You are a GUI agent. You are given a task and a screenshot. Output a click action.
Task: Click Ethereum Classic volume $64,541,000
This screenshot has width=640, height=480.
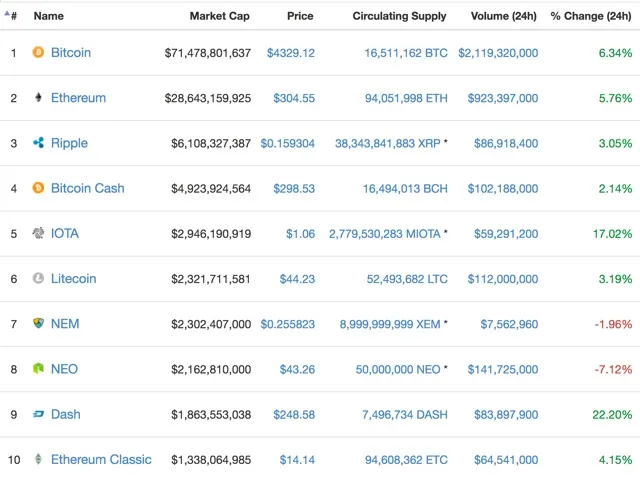(506, 460)
